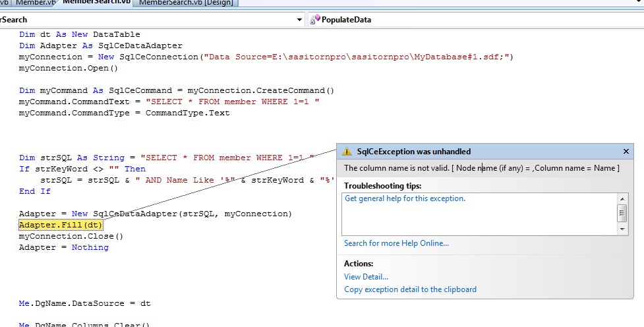Click the Troubleshooting tips heading
Viewport: 644px width, 327px height.
pos(383,186)
